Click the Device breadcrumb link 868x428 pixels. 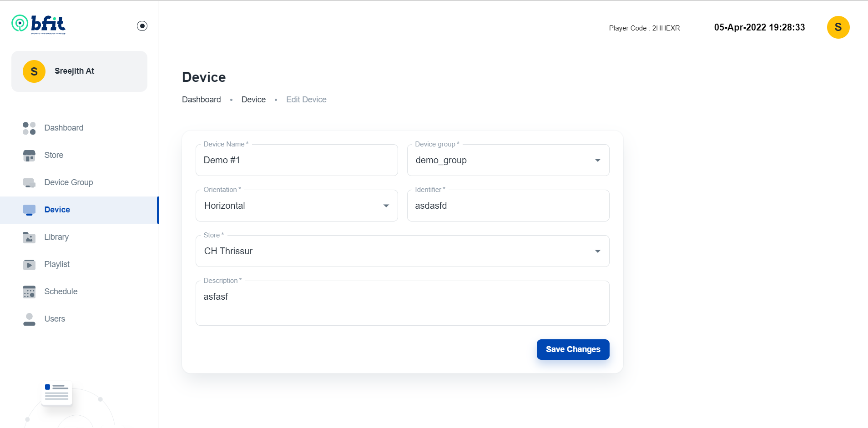click(253, 100)
